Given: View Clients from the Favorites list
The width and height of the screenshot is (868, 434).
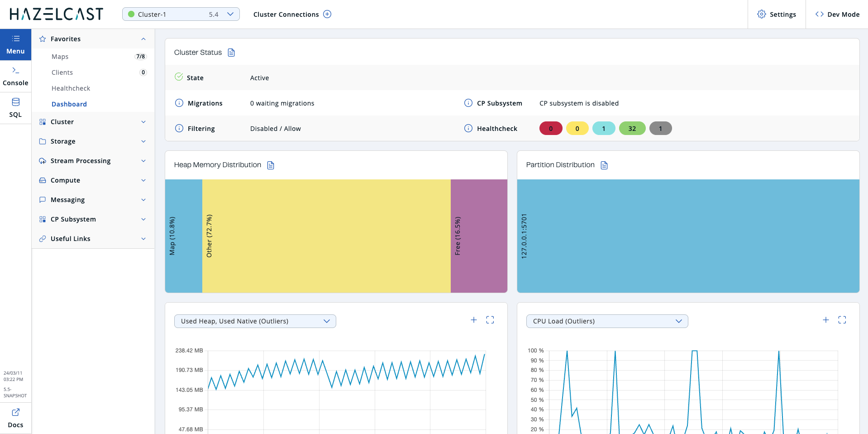Looking at the screenshot, I should click(62, 72).
